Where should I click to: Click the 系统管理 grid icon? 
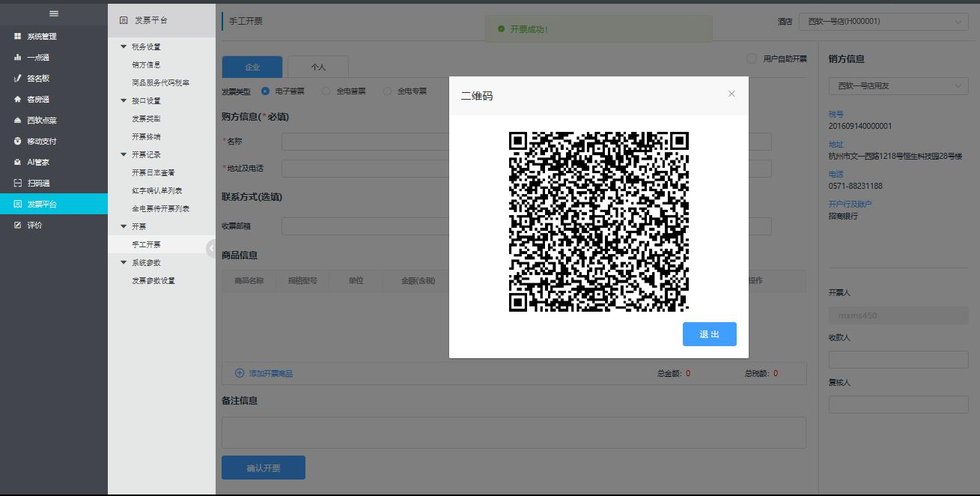pyautogui.click(x=18, y=36)
